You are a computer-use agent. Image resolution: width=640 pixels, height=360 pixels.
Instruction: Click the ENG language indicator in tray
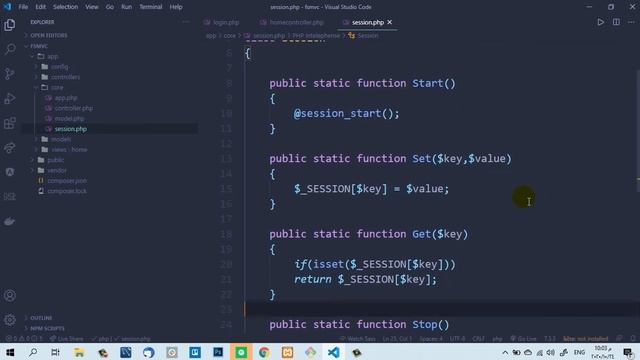click(579, 353)
